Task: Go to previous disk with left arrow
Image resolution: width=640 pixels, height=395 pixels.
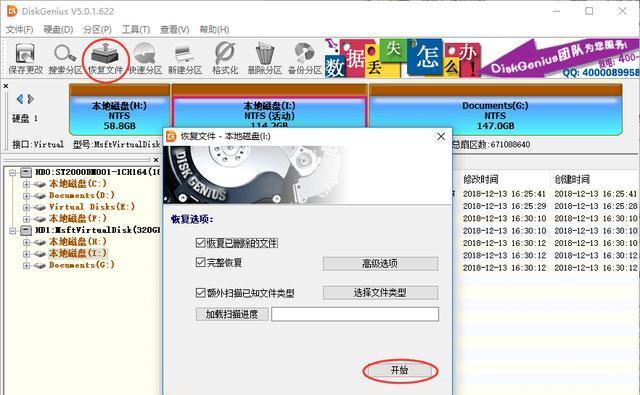Action: coord(20,99)
